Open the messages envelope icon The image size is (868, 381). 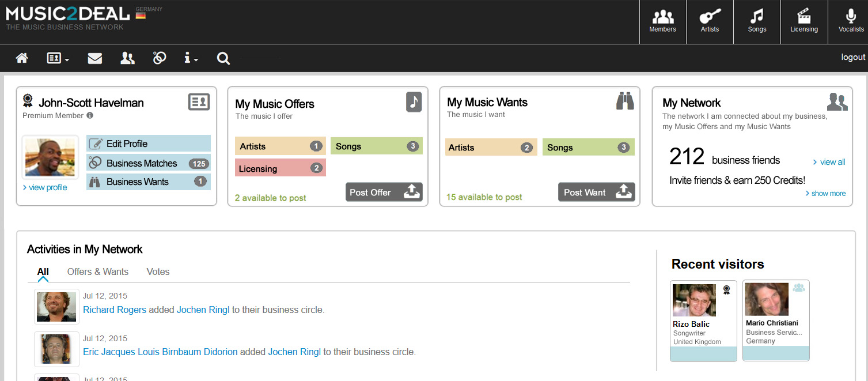[x=94, y=58]
